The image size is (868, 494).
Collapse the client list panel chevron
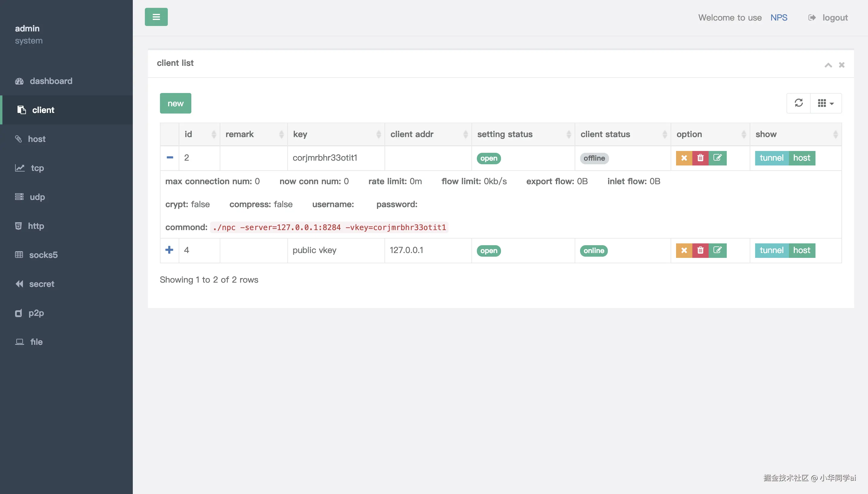(828, 65)
